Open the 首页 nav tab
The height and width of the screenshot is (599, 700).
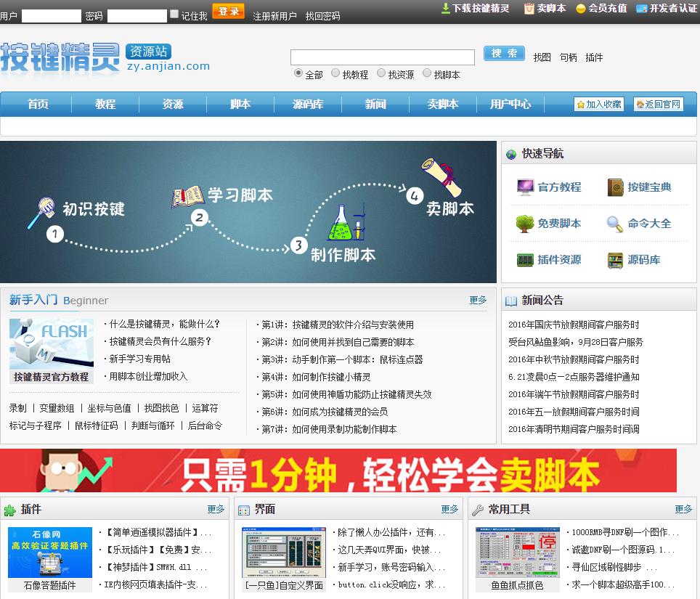coord(38,104)
